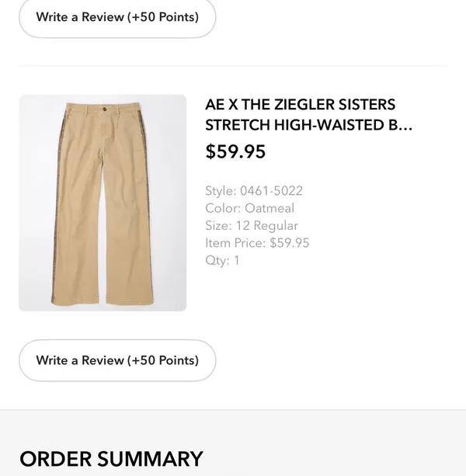Click the ORDER SUMMARY heading
Image resolution: width=466 pixels, height=476 pixels.
point(111,459)
